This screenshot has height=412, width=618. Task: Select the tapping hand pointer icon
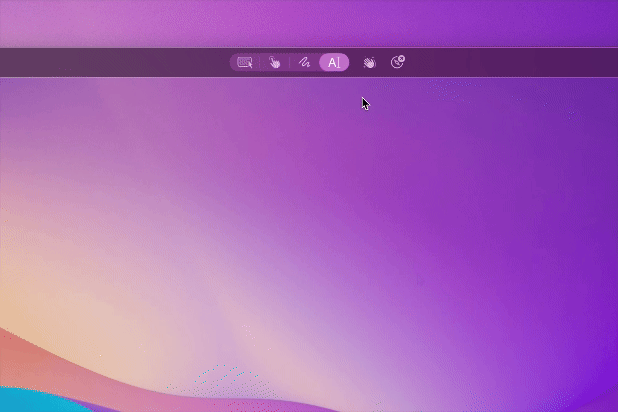[274, 62]
